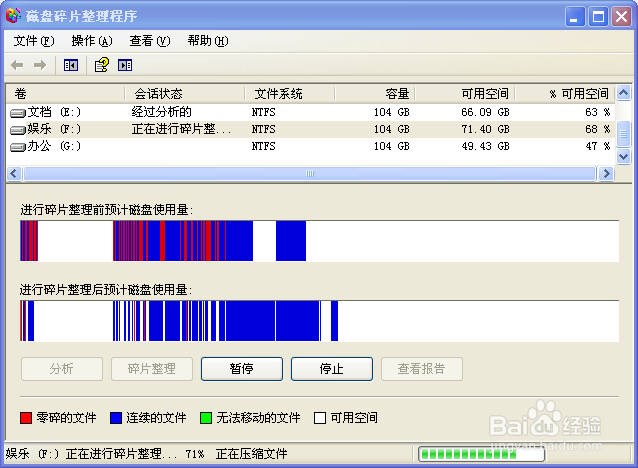
Task: Click the post-defragmentation disk usage map
Action: coord(319,321)
